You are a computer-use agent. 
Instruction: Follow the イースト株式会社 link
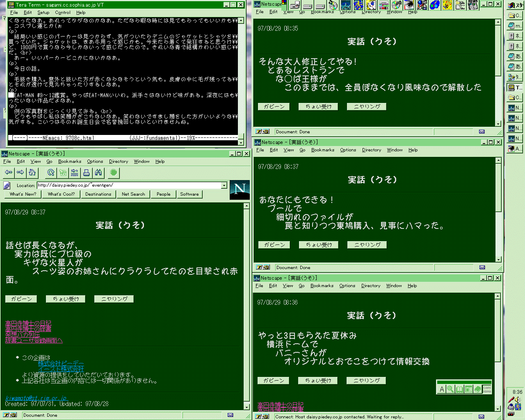click(x=61, y=369)
